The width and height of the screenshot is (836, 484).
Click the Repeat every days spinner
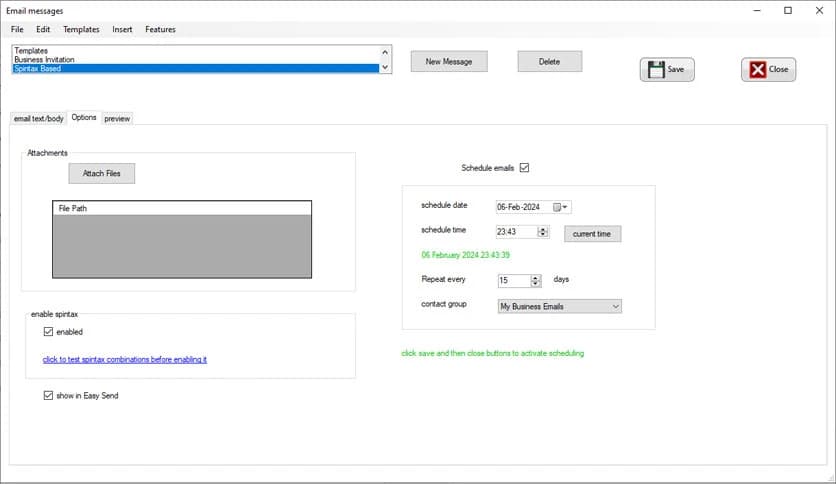point(535,280)
